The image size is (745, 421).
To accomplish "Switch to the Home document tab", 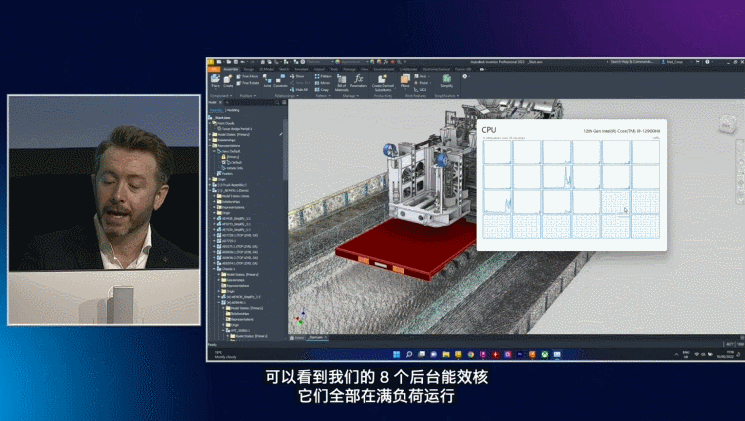I will (297, 337).
